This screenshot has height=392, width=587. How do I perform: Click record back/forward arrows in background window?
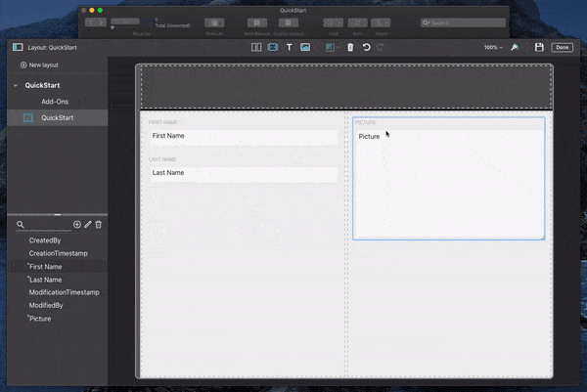[x=96, y=22]
